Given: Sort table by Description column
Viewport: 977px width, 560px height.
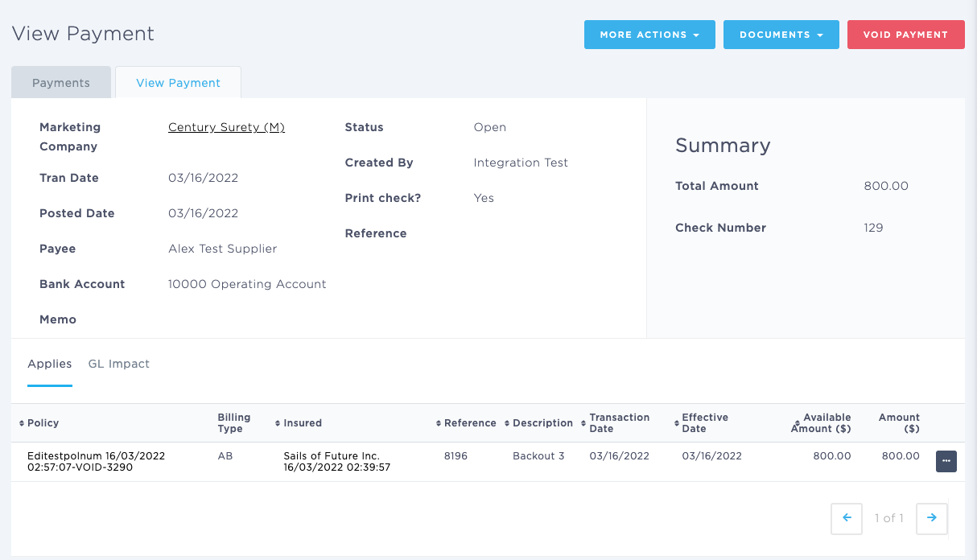Looking at the screenshot, I should pos(542,423).
